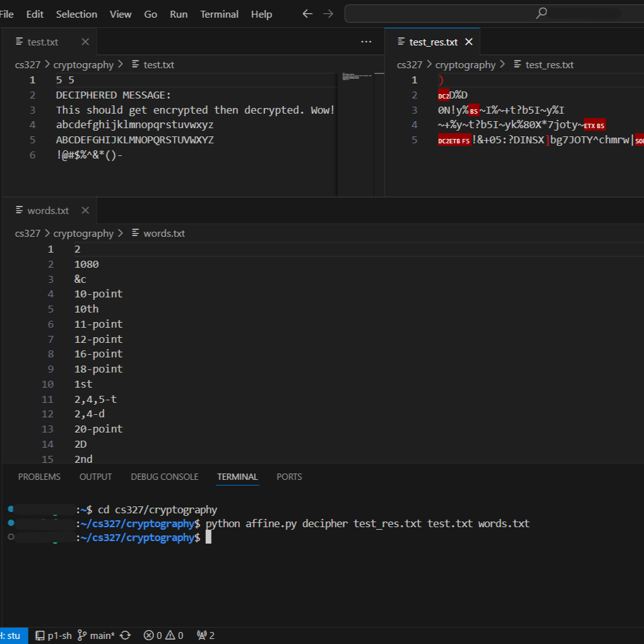This screenshot has width=644, height=644.
Task: Click cryptography in test.txt breadcrumb
Action: [x=83, y=65]
